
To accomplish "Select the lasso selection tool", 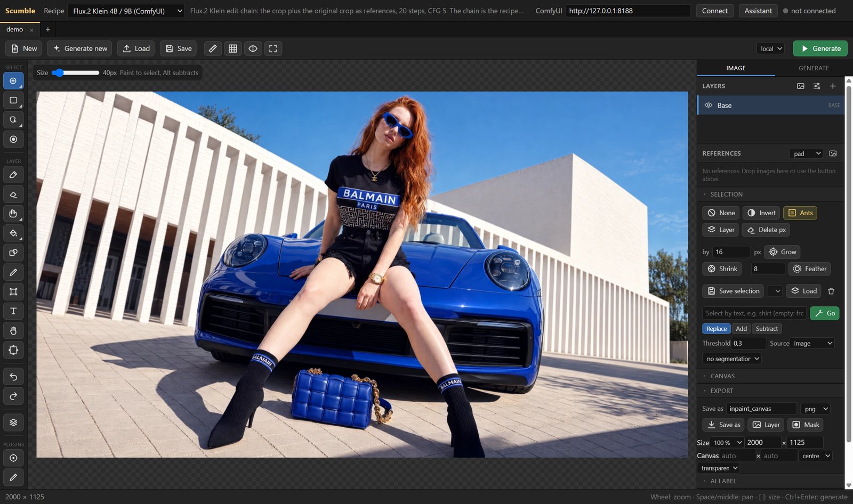I will pos(13,120).
